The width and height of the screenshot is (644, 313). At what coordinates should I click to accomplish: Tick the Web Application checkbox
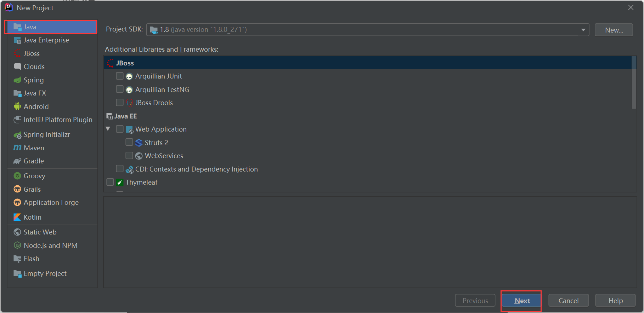tap(120, 129)
